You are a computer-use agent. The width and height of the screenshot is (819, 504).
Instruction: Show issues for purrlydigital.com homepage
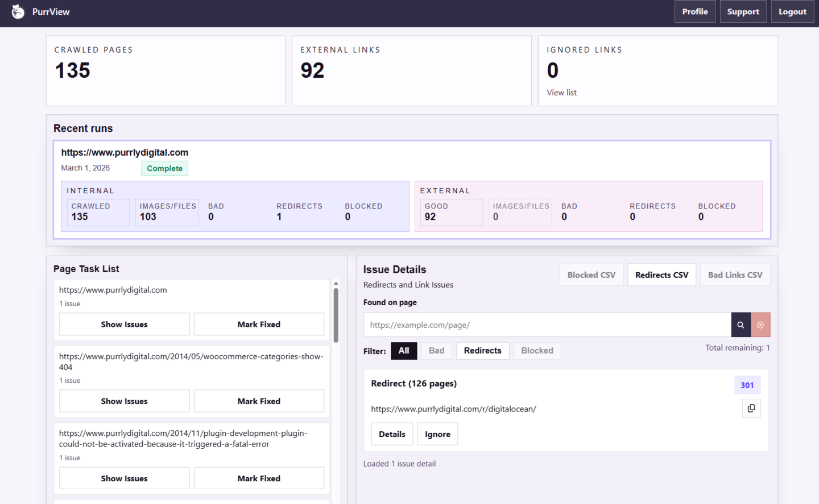(124, 324)
